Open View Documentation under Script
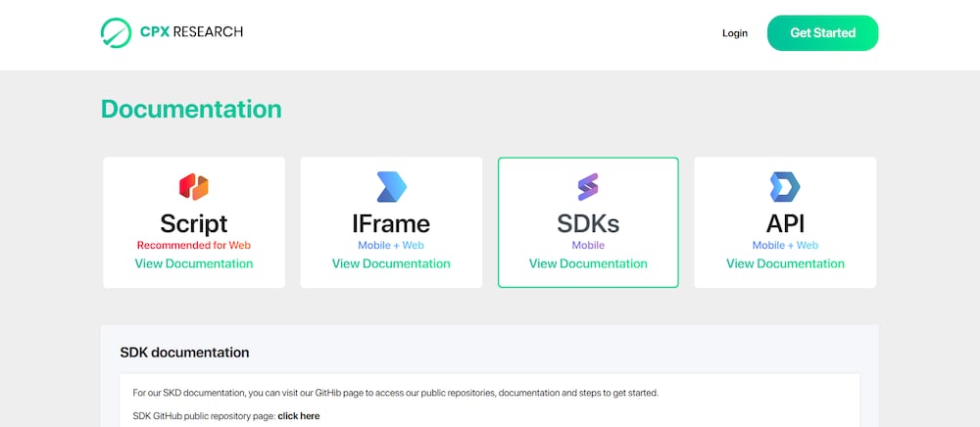980x427 pixels. pos(194,263)
